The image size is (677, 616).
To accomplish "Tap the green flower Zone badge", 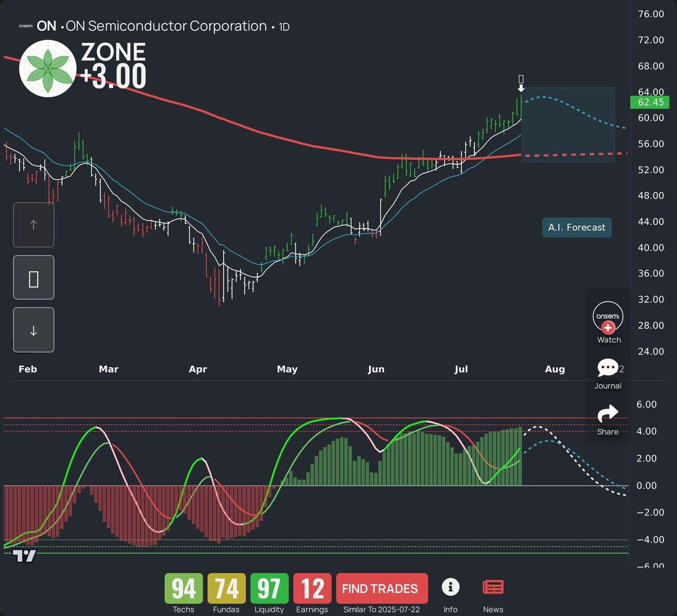I will click(48, 68).
